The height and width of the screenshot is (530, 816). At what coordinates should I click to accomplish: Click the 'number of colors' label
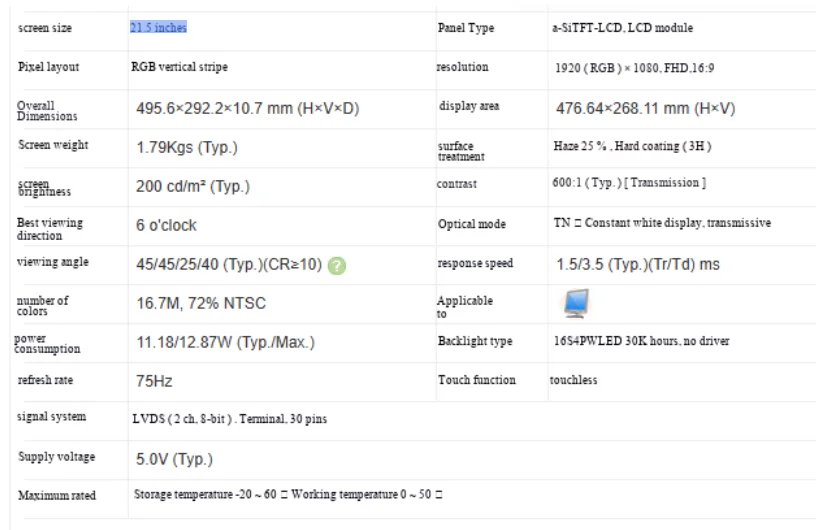point(42,306)
